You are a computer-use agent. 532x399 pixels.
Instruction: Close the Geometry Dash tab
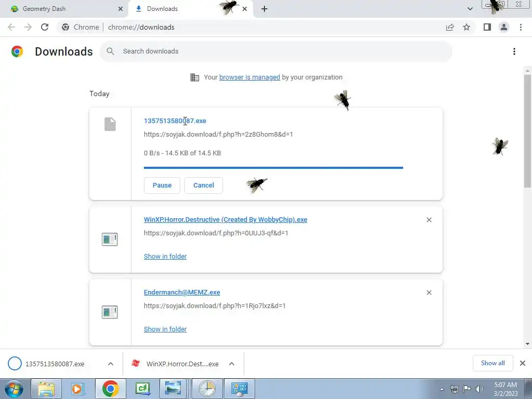[x=121, y=9]
